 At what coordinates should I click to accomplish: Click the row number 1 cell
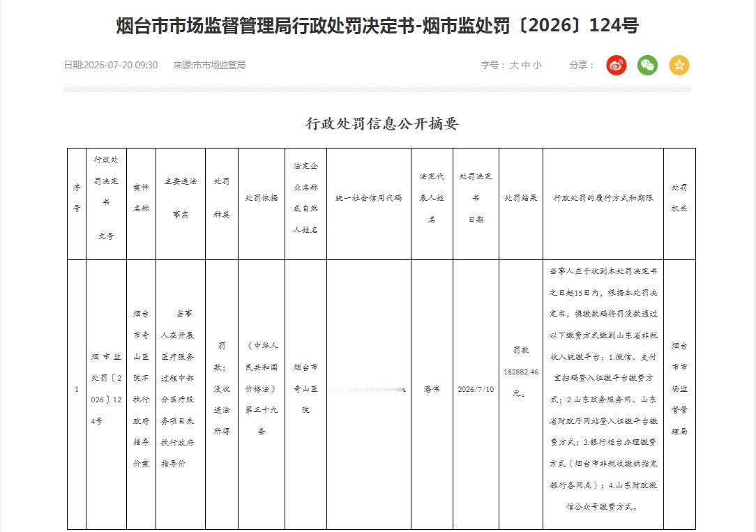(x=77, y=394)
